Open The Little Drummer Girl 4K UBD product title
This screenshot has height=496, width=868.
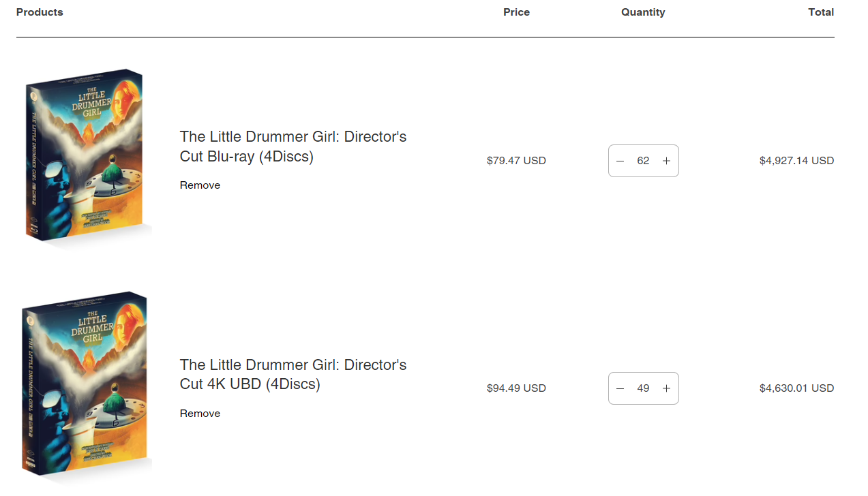click(x=293, y=374)
